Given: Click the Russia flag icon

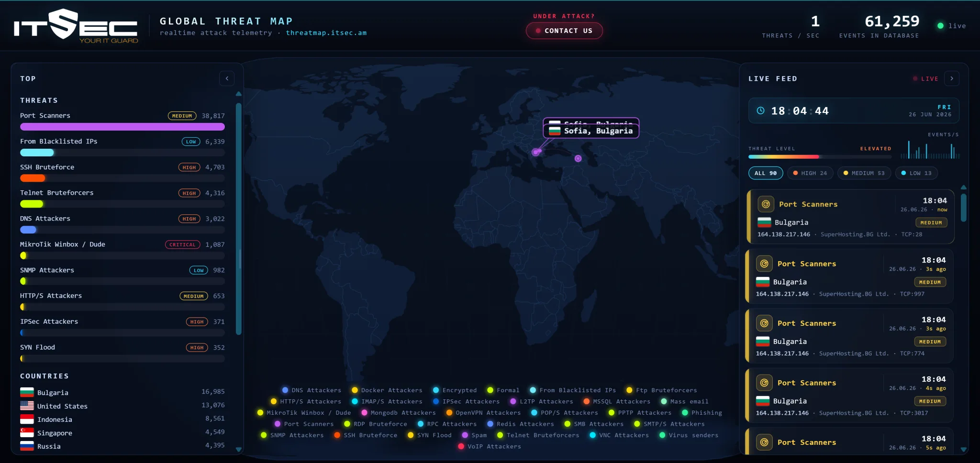Looking at the screenshot, I should coord(27,446).
